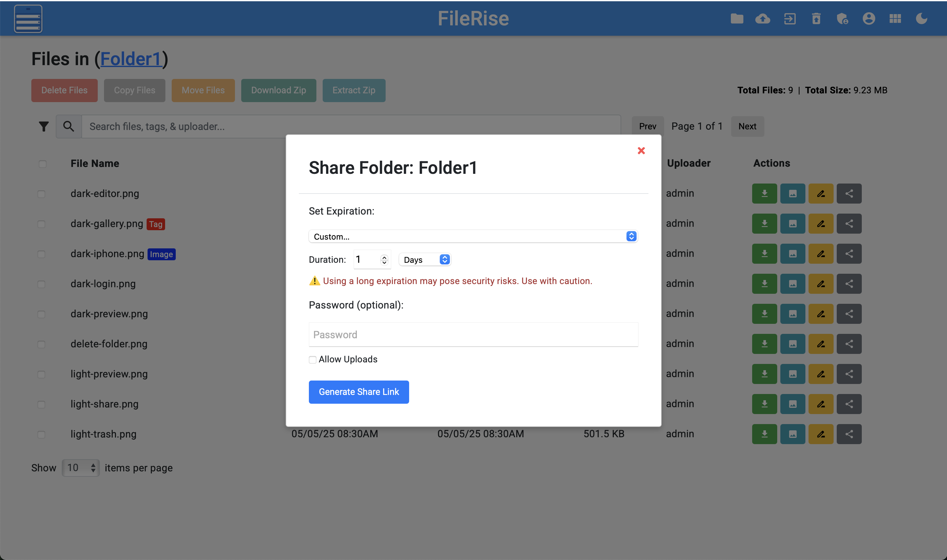Open the Custom... expiration dropdown
947x560 pixels.
[473, 236]
